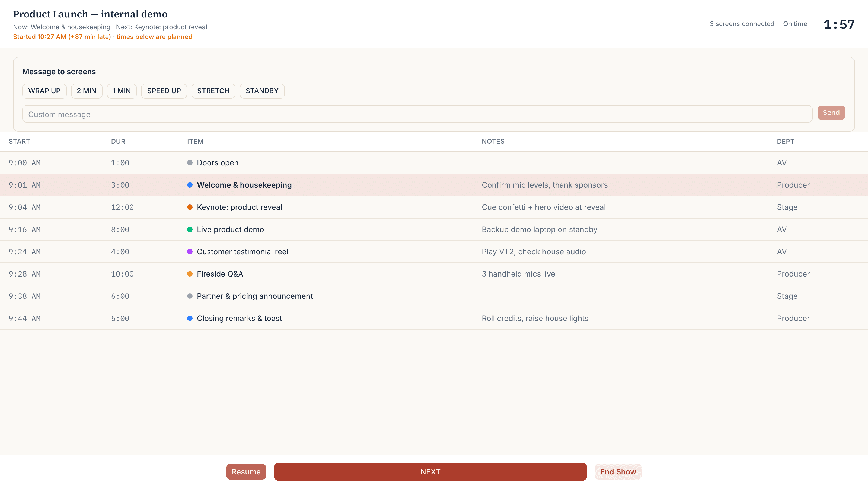Click the note 'Play VT2, check house audio'

[534, 252]
